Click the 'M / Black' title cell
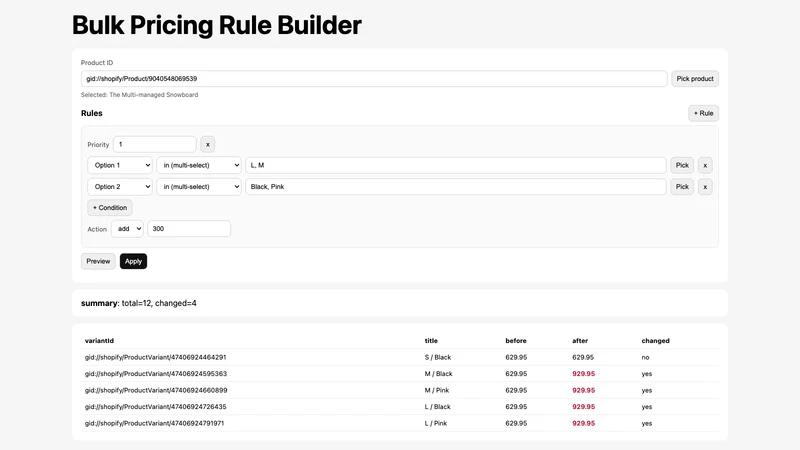This screenshot has width=800, height=450. pyautogui.click(x=438, y=374)
